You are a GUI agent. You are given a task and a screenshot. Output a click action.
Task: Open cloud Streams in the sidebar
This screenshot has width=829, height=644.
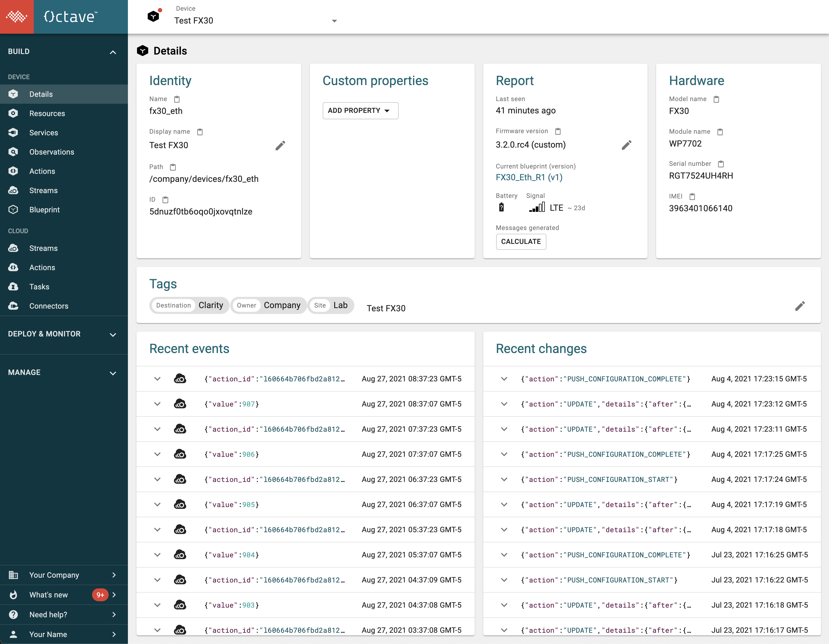(64, 248)
